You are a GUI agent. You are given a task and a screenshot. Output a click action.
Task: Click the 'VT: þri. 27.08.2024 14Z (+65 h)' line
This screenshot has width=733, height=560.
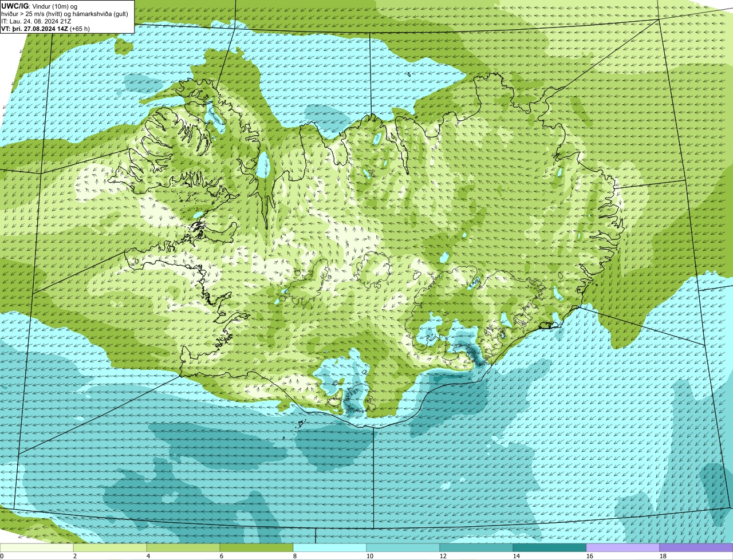point(45,28)
